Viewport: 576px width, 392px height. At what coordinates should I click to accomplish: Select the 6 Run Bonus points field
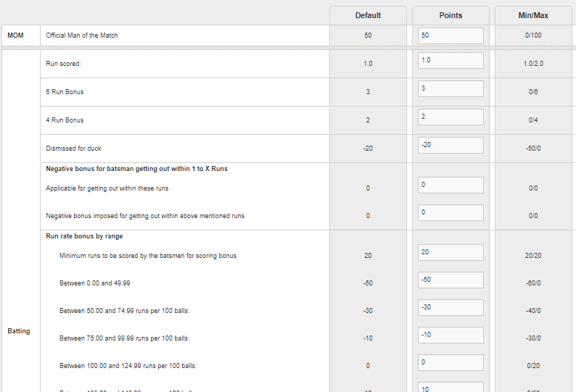click(x=450, y=88)
